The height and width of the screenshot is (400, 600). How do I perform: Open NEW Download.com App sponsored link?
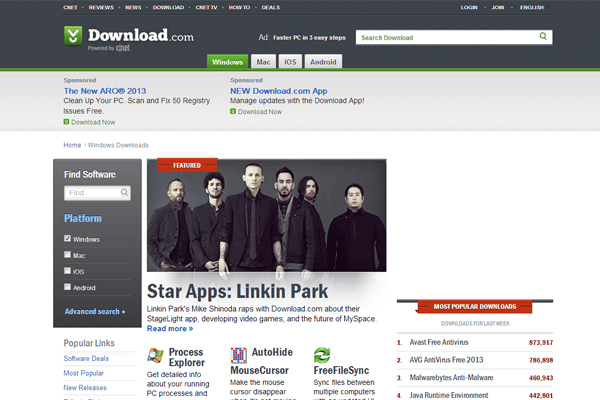tap(279, 91)
